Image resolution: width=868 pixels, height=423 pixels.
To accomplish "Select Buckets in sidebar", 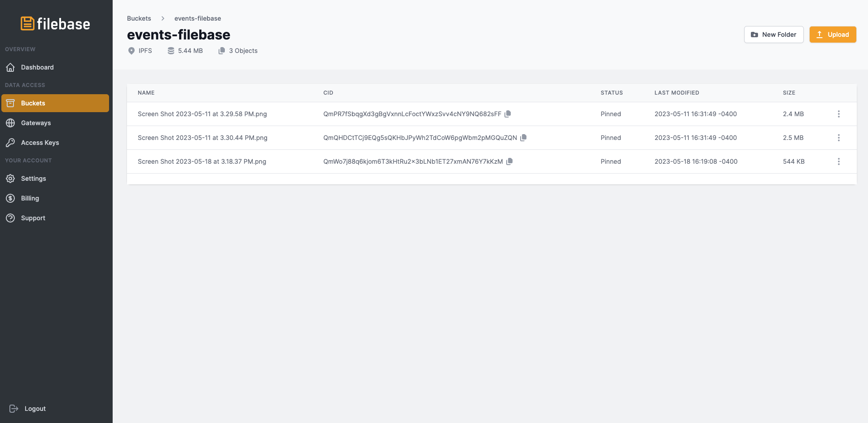I will [x=55, y=103].
